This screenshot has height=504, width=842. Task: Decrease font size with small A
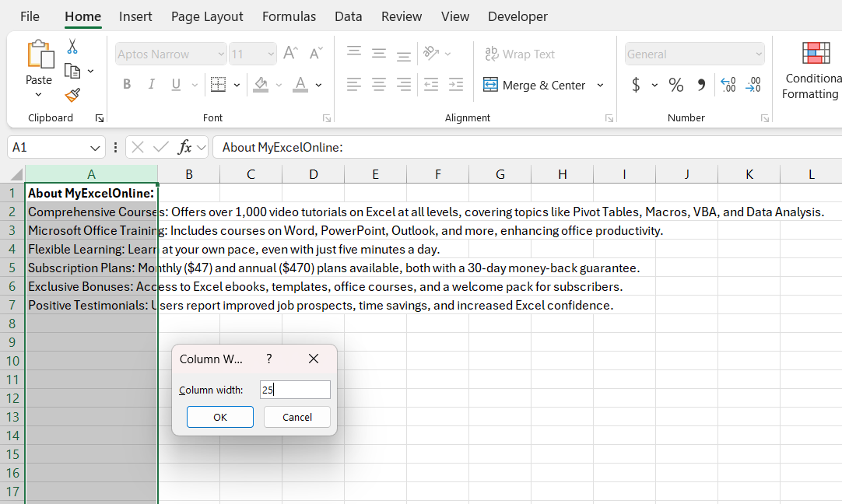pos(316,53)
